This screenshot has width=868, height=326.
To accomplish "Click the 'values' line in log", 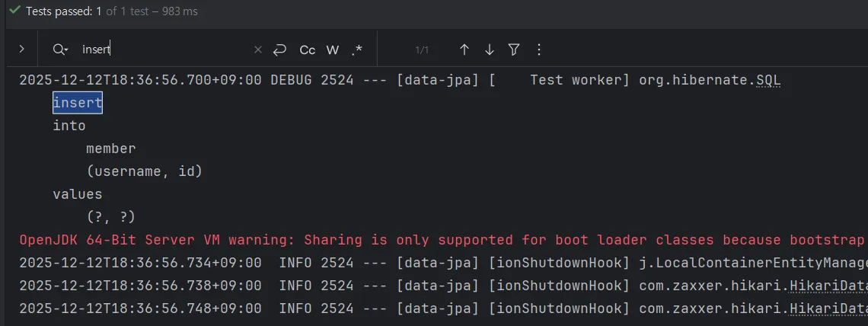I will tap(78, 194).
